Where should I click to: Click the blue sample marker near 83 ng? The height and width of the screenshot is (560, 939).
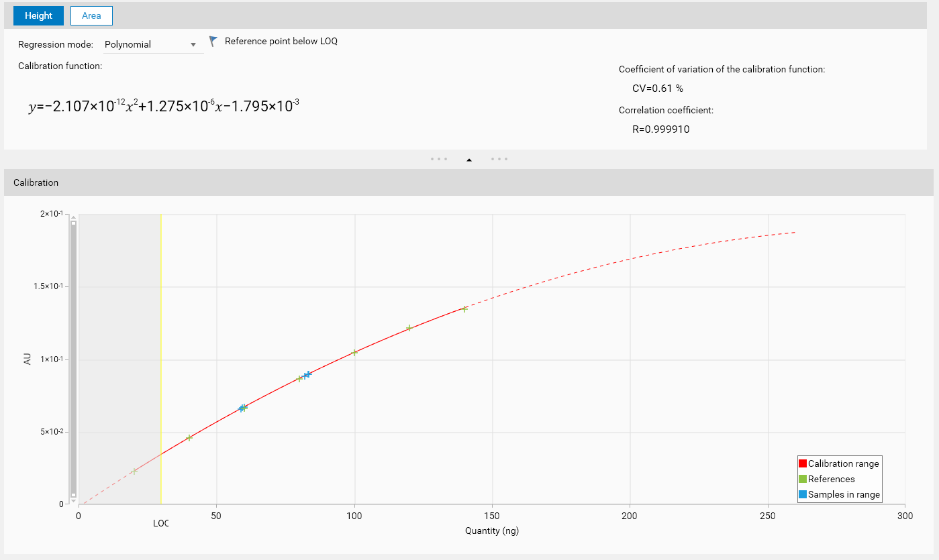[307, 374]
